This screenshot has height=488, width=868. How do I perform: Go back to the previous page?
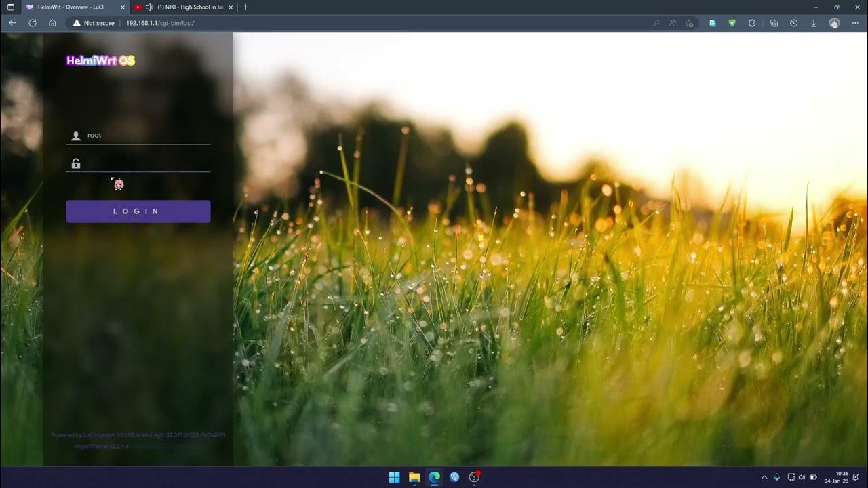pos(12,23)
